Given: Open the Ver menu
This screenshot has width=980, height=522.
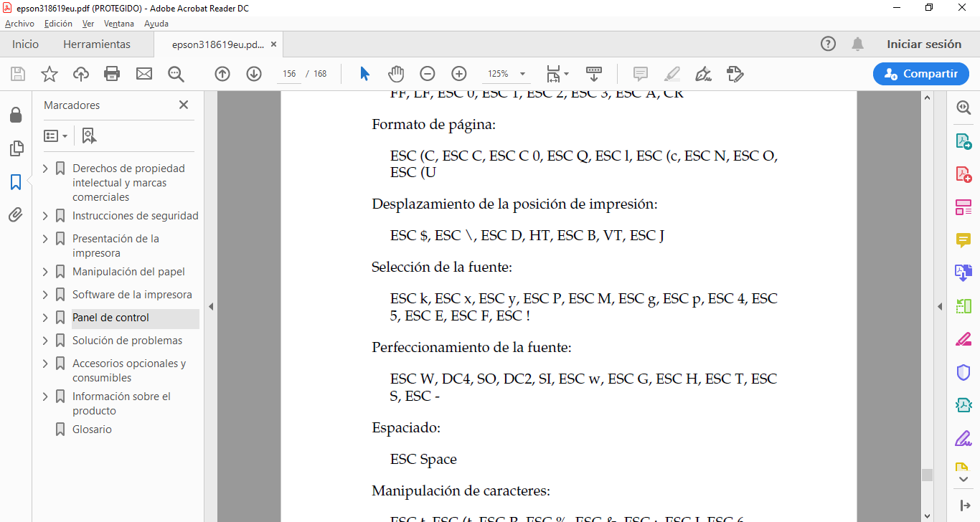Looking at the screenshot, I should pos(88,24).
